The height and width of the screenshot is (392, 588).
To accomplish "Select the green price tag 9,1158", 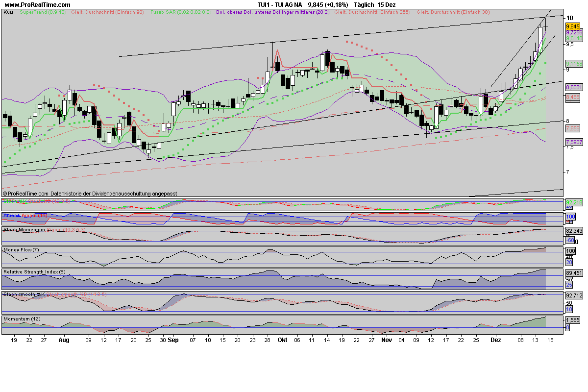I will pos(574,64).
